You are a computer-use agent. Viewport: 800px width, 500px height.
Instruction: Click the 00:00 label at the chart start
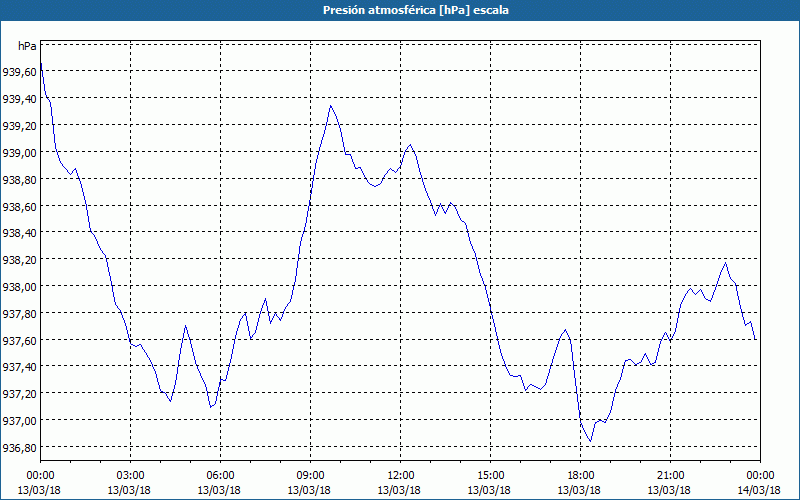[x=40, y=476]
